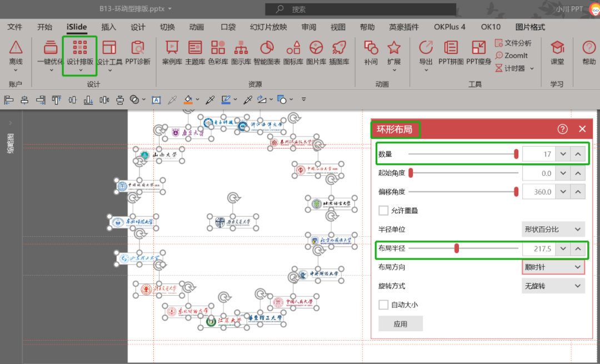The width and height of the screenshot is (600, 364).
Task: Click the 导出 export icon
Action: [426, 48]
